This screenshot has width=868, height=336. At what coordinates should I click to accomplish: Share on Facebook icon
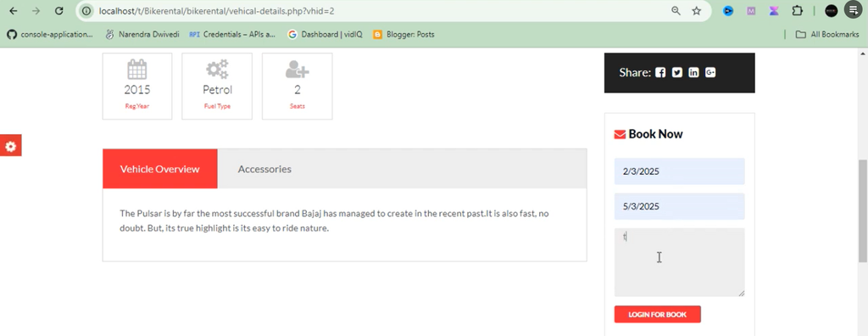coord(660,73)
